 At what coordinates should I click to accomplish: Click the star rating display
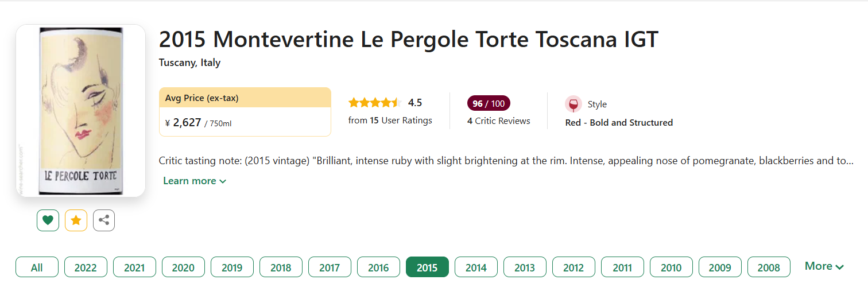coord(374,103)
